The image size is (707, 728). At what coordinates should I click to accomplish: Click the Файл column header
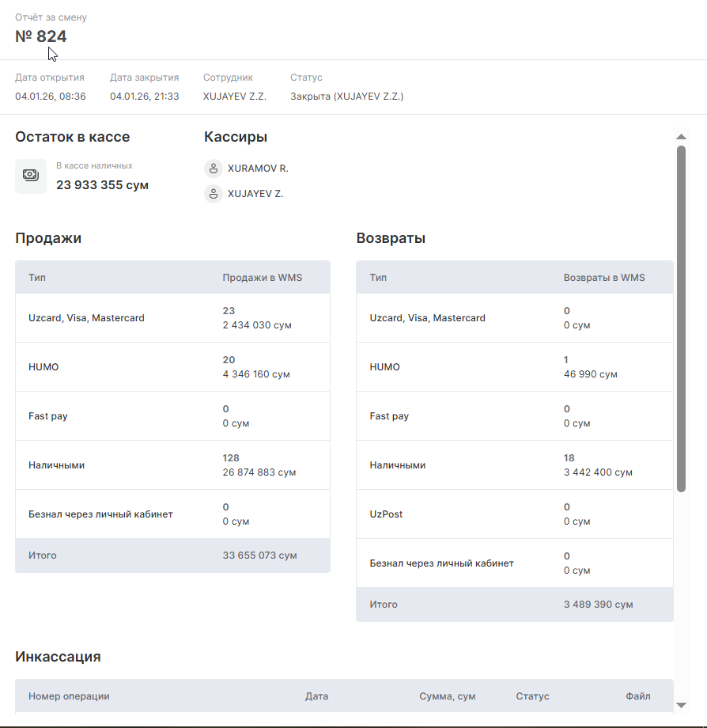[637, 696]
